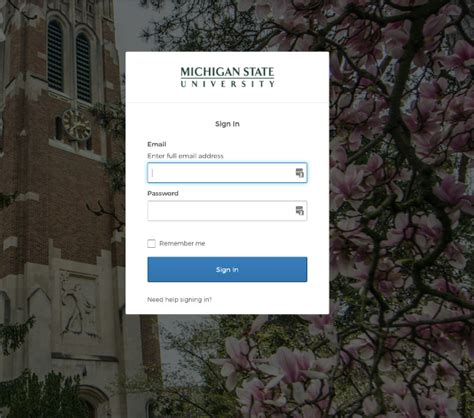Click the Email field label
Viewport: 474px width, 418px height.
[157, 144]
